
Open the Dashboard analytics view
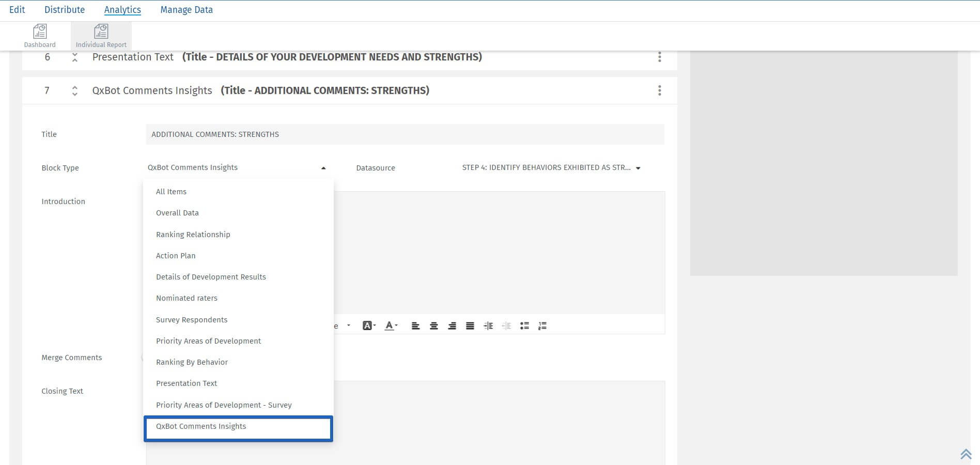[39, 35]
